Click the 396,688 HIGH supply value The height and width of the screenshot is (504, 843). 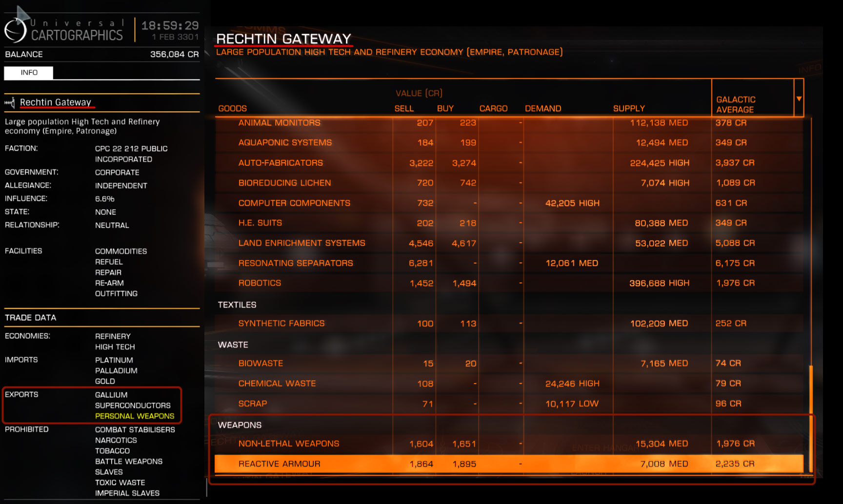pos(659,283)
